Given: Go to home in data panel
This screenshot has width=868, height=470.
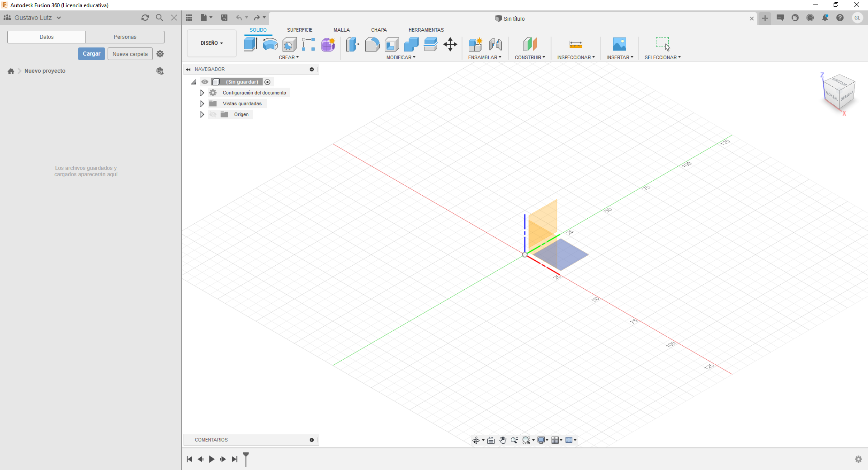Looking at the screenshot, I should 11,71.
